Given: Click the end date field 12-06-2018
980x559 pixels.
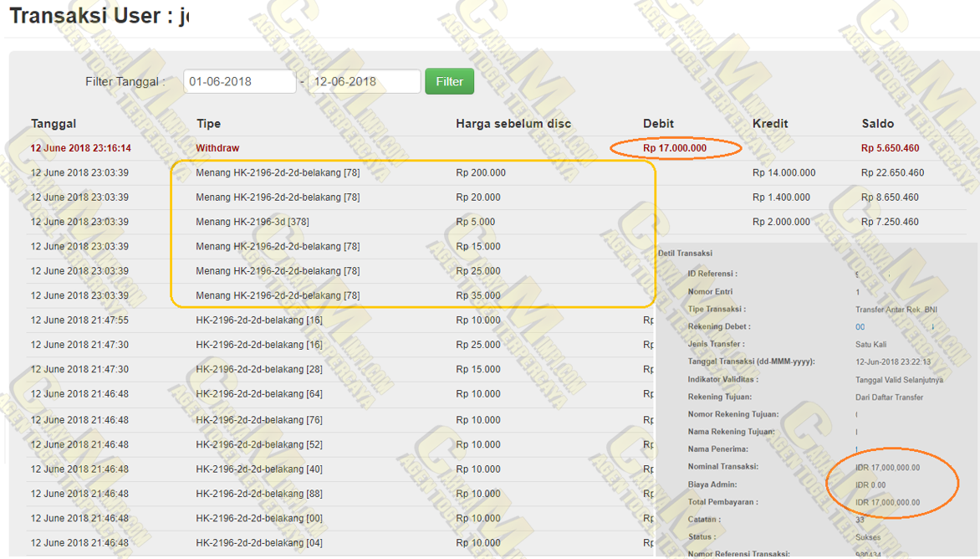Looking at the screenshot, I should (x=364, y=81).
